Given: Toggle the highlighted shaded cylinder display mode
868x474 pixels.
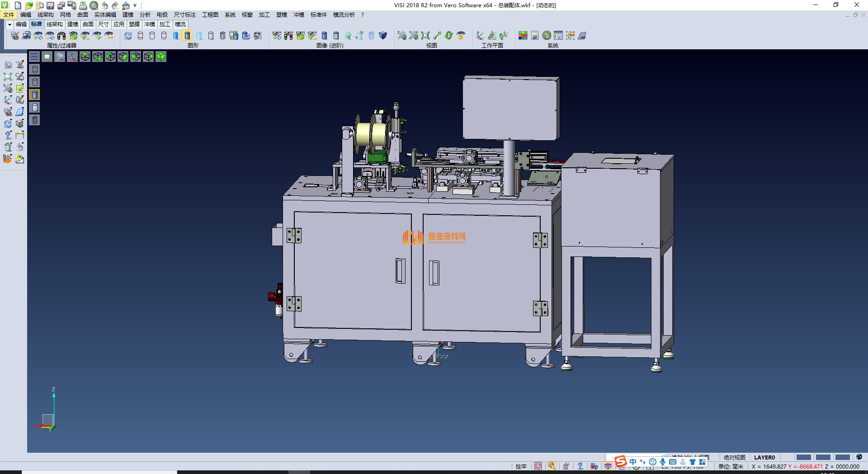Looking at the screenshot, I should click(x=187, y=36).
